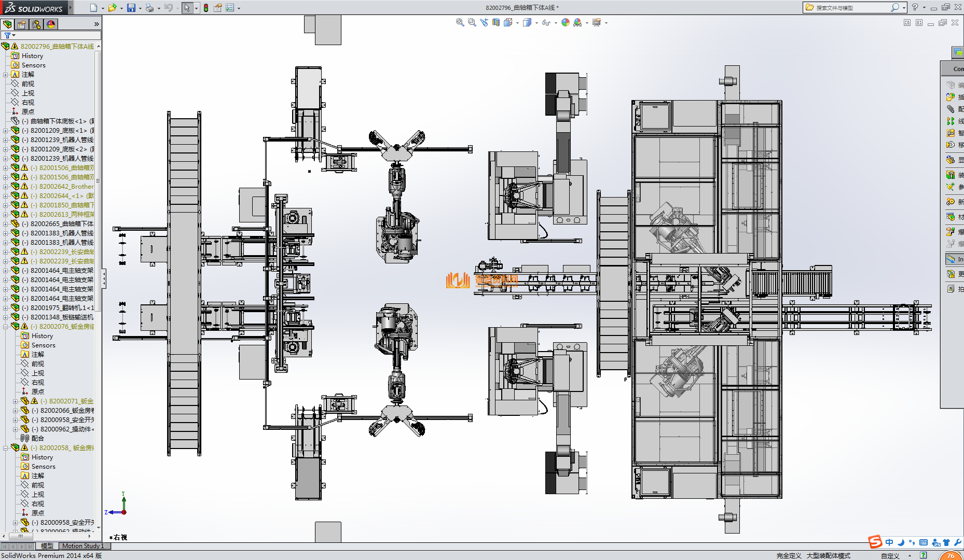Click the Rebuild traffic light icon

206,8
